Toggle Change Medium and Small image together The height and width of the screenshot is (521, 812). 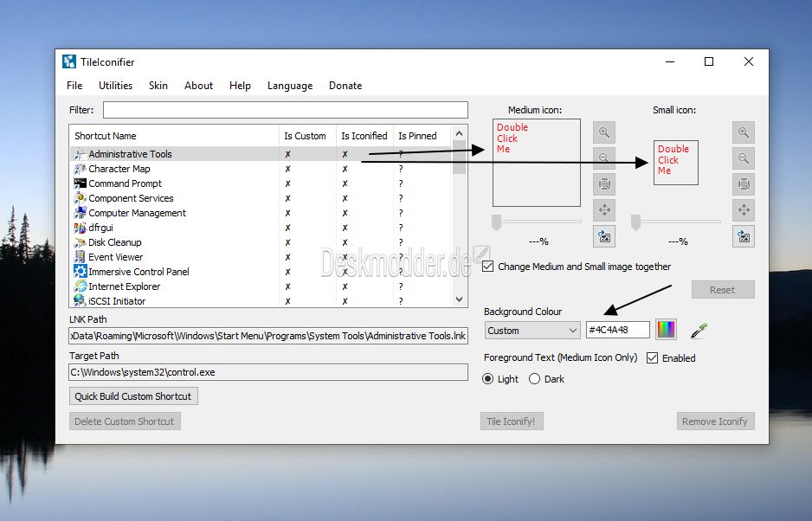(x=487, y=267)
